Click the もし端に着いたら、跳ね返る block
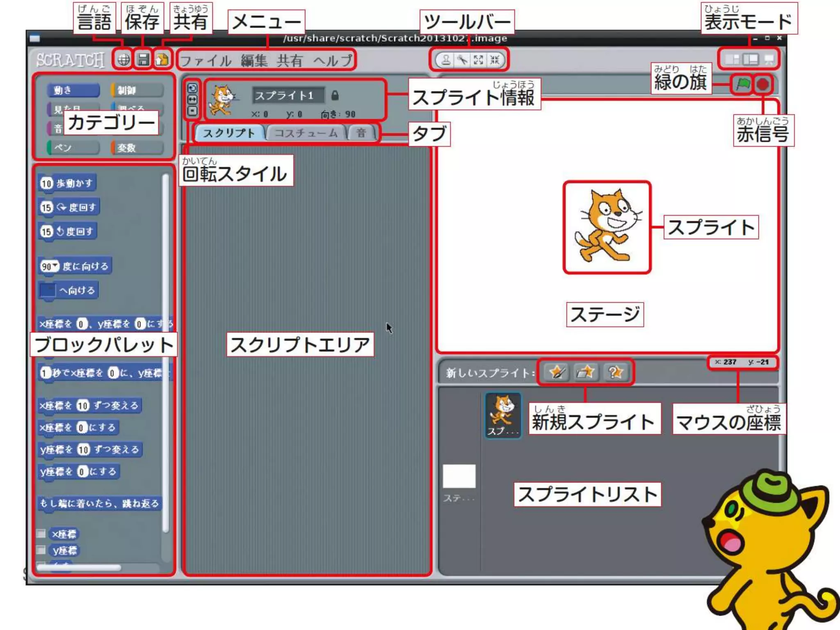This screenshot has height=630, width=840. point(100,503)
